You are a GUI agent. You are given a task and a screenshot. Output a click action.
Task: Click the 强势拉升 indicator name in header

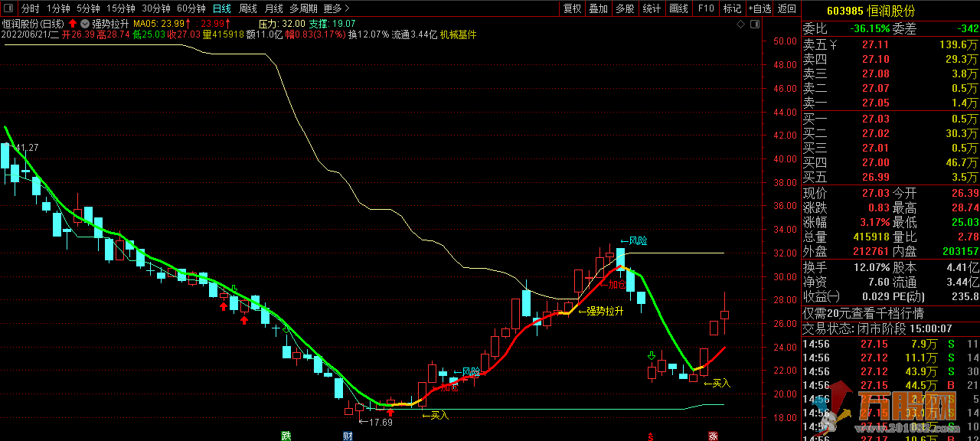[111, 24]
